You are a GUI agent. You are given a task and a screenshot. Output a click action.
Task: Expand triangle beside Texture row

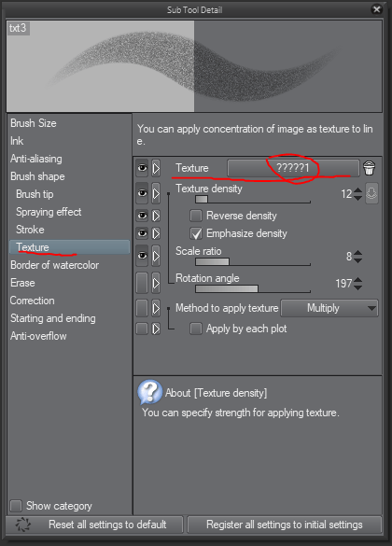[156, 168]
